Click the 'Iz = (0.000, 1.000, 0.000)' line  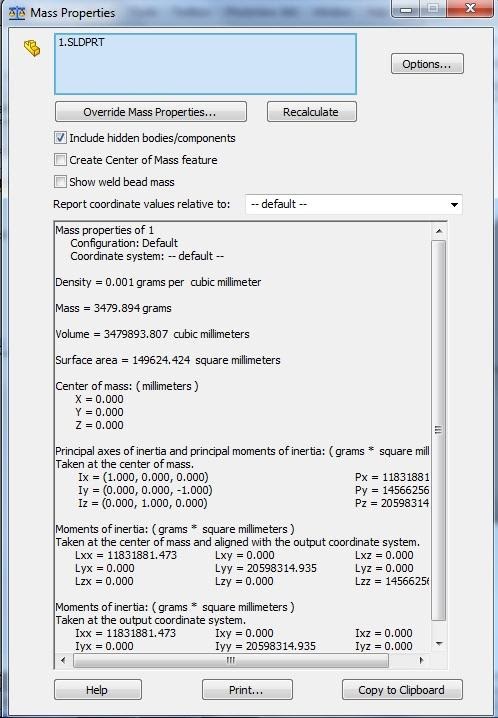tap(143, 503)
